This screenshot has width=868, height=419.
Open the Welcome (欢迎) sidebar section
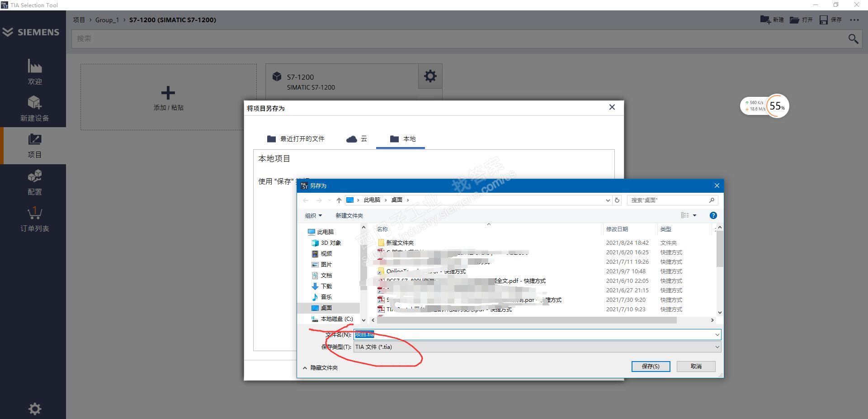click(34, 72)
